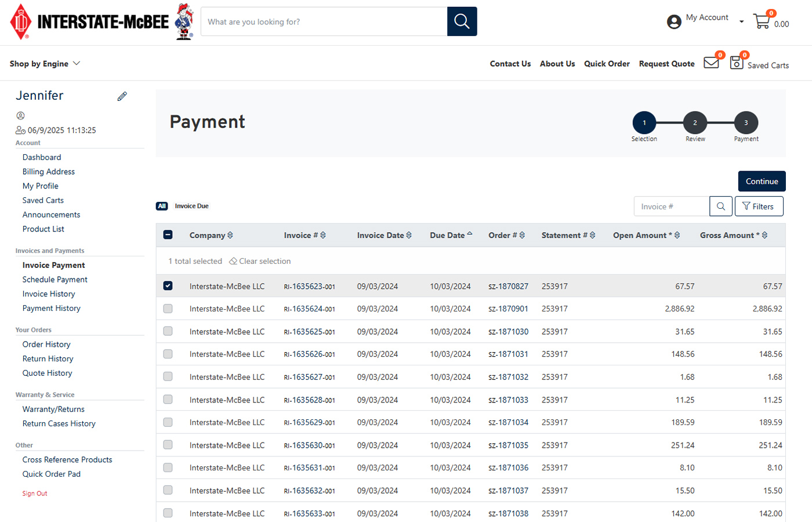This screenshot has width=812, height=522.
Task: Click the user profile icon under Jennifer
Action: (x=20, y=116)
